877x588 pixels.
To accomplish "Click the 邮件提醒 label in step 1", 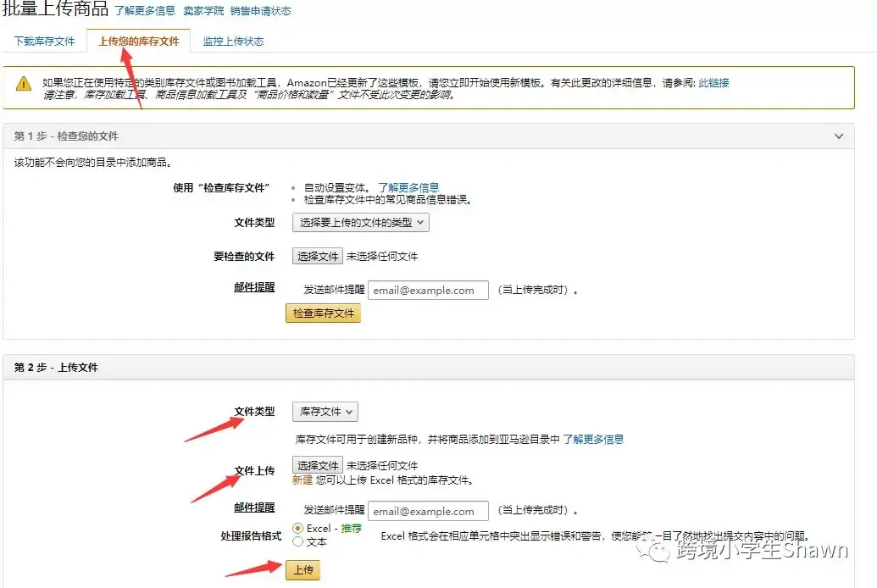I will tap(254, 287).
